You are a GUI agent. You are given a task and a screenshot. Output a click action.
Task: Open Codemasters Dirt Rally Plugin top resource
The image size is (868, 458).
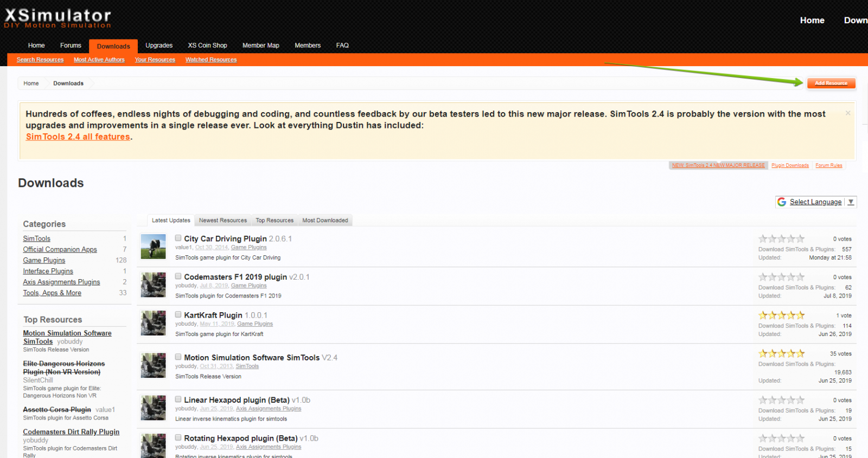click(x=71, y=431)
